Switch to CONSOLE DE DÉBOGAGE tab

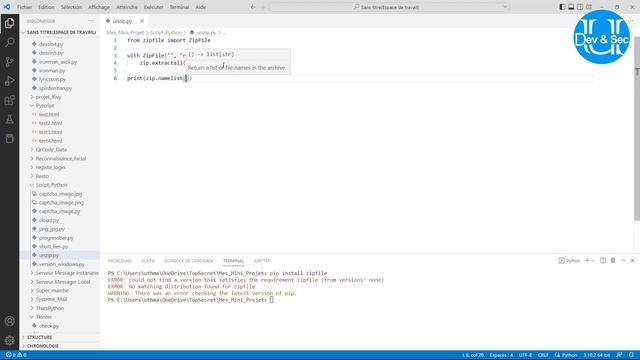tap(189, 261)
